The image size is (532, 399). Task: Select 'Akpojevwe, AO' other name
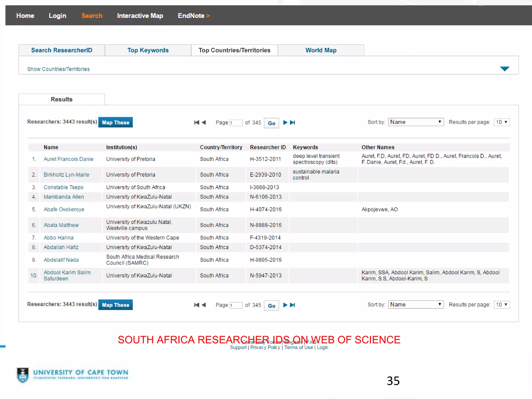click(380, 209)
